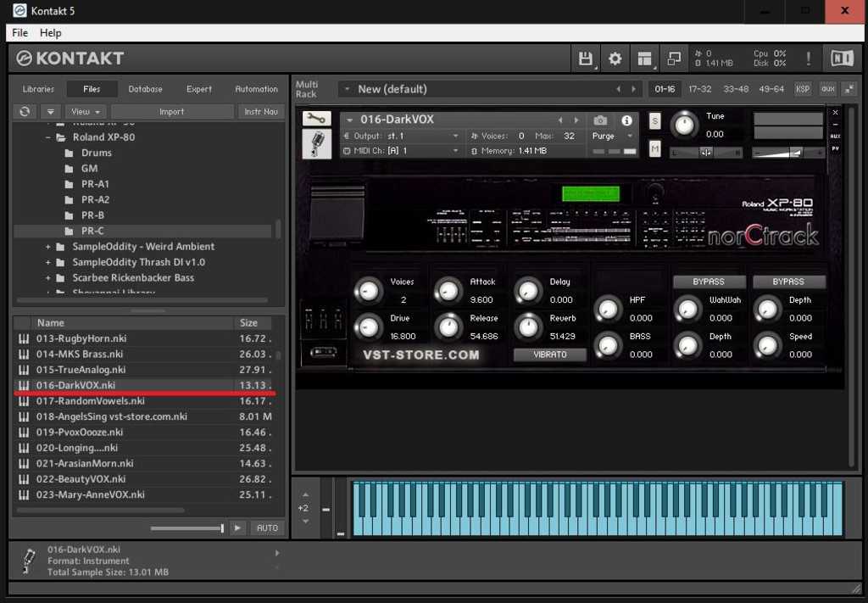Open the File menu
Screen dimensions: 868x603
[x=19, y=32]
